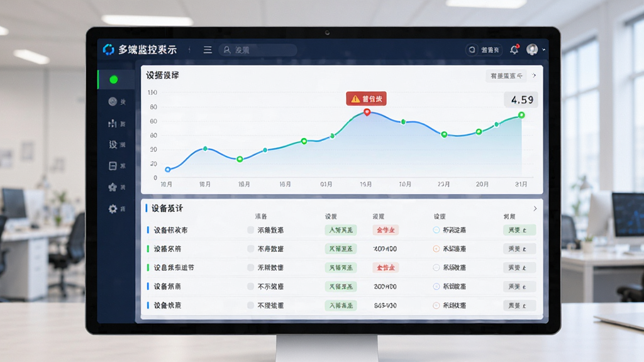The width and height of the screenshot is (644, 362).
Task: Click the blue status circle in the 200-400 row
Action: click(436, 287)
